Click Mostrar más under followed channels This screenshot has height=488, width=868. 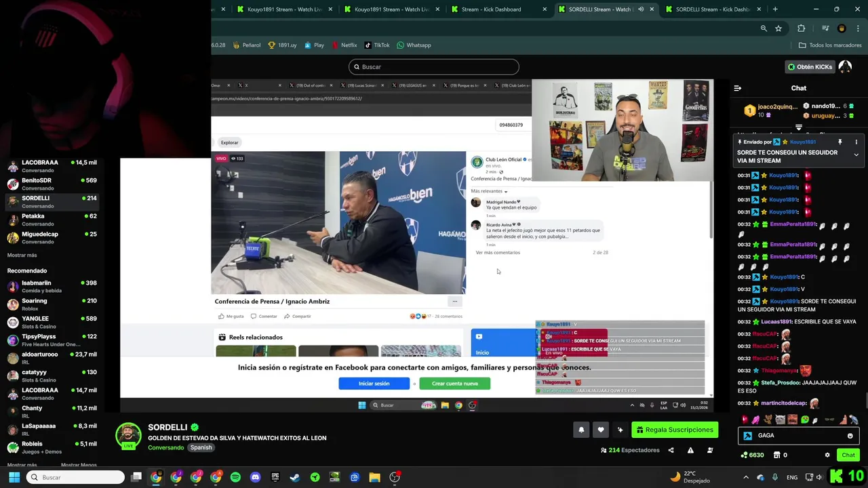22,256
